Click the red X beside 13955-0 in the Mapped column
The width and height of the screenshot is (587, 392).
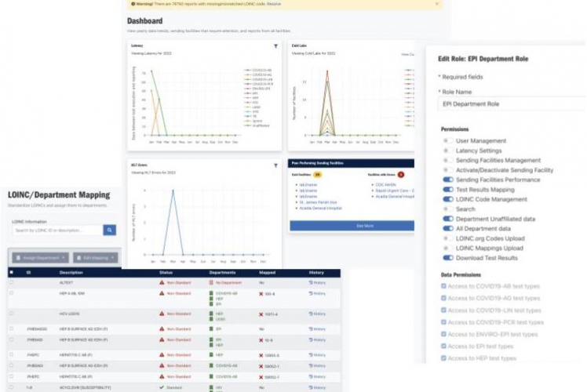pyautogui.click(x=261, y=355)
